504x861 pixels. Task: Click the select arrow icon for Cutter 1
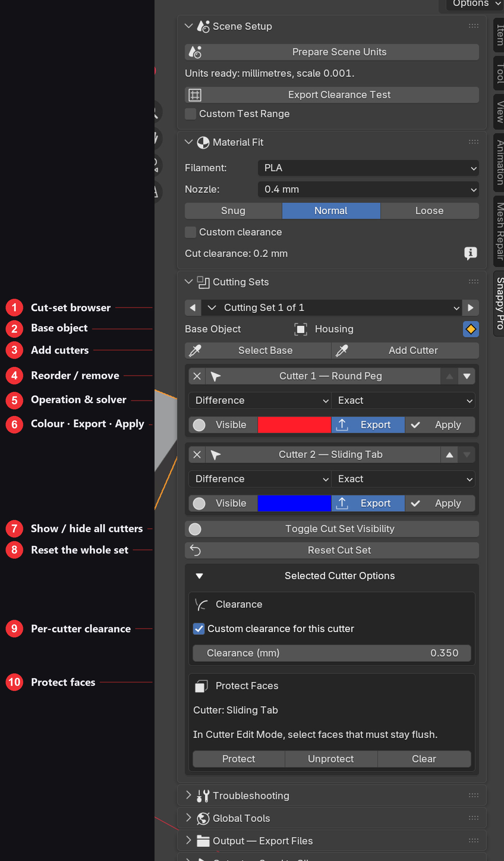(215, 376)
